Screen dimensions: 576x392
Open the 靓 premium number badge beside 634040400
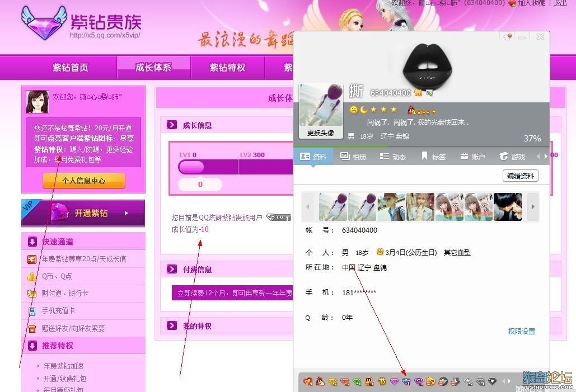click(x=418, y=93)
